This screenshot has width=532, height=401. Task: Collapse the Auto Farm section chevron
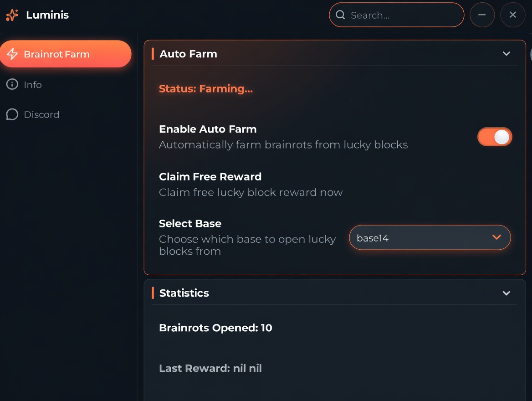pos(506,54)
